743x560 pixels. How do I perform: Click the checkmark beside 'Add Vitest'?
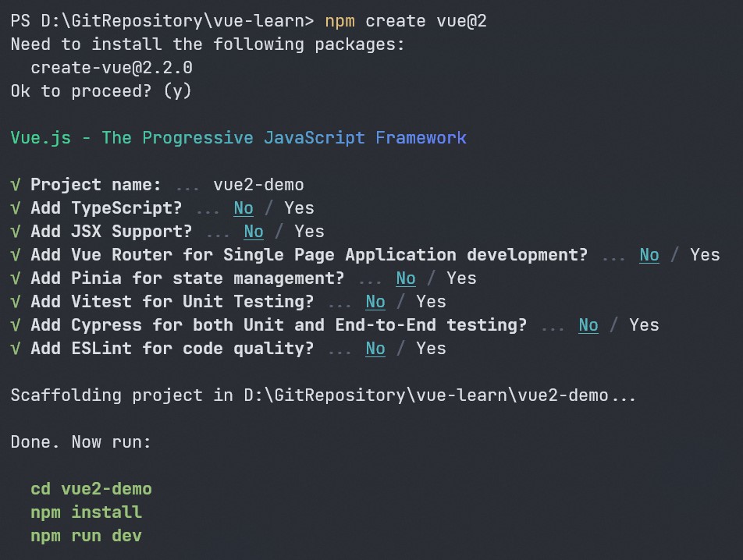click(x=15, y=302)
